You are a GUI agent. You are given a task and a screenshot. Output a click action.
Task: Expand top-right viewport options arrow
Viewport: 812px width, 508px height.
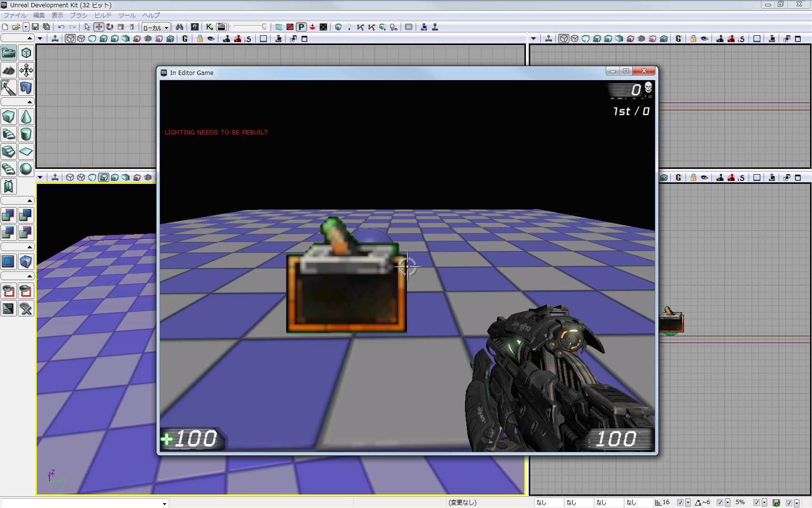[x=533, y=39]
